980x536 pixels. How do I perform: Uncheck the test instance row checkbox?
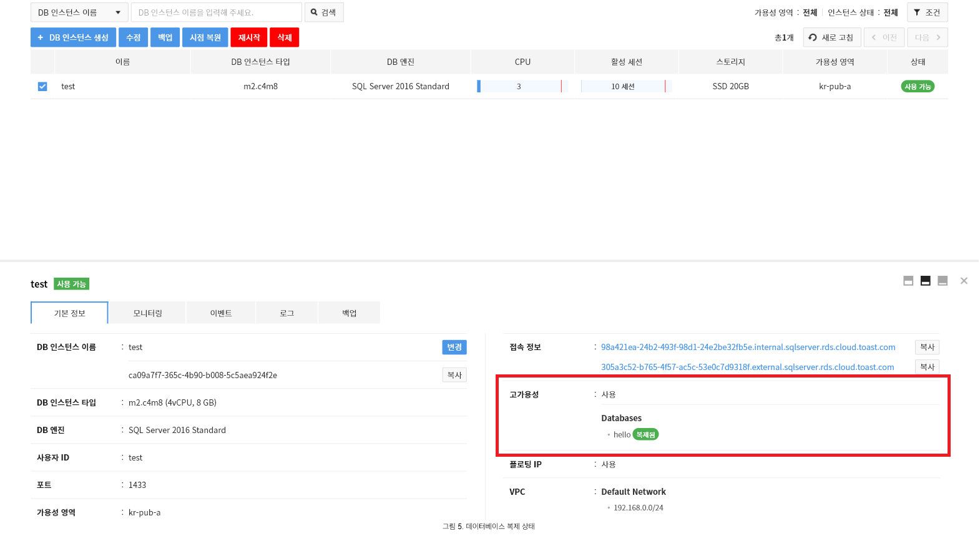point(42,87)
